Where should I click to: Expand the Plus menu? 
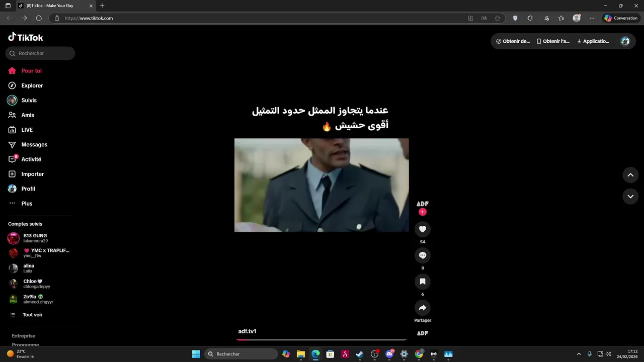[27, 204]
